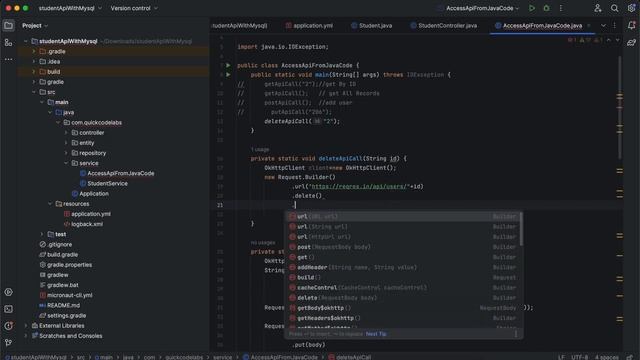This screenshot has width=640, height=360.
Task: Close the AccessApiFromJavaCode.java tab
Action: point(589,26)
